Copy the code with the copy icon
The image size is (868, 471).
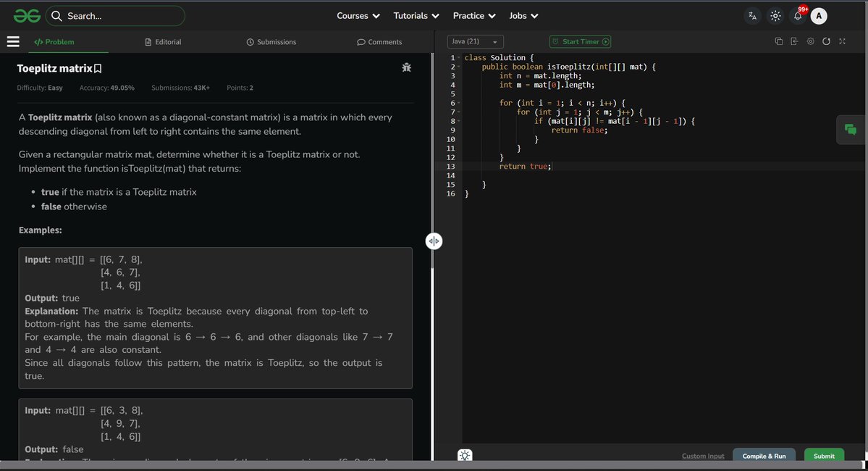pyautogui.click(x=779, y=41)
